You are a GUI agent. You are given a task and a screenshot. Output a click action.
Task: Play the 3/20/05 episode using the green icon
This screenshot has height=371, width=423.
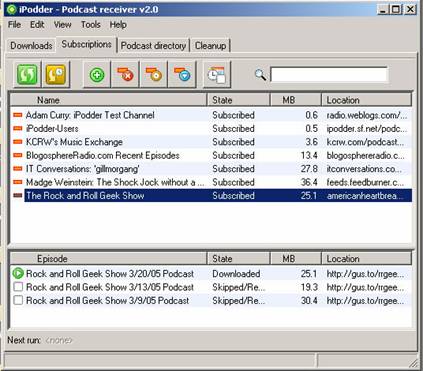point(18,273)
